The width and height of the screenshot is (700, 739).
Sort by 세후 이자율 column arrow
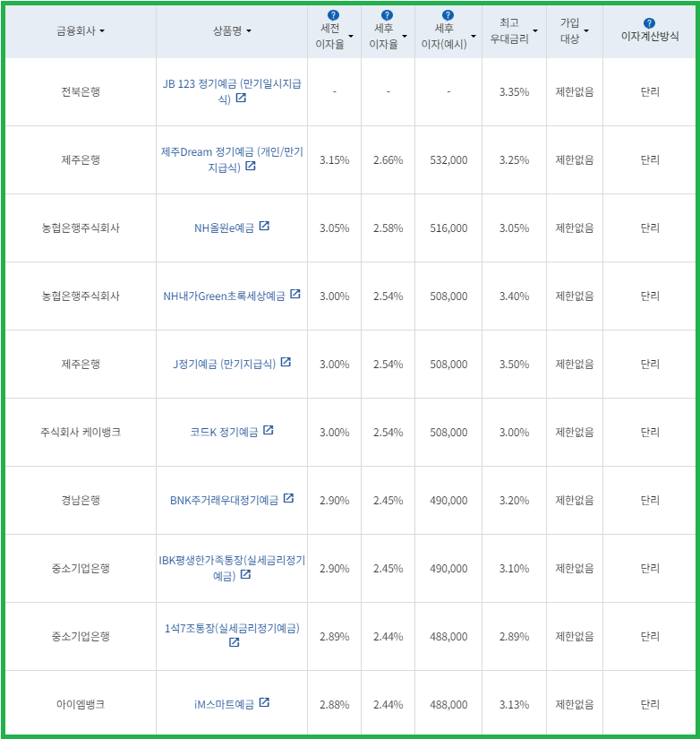[405, 37]
